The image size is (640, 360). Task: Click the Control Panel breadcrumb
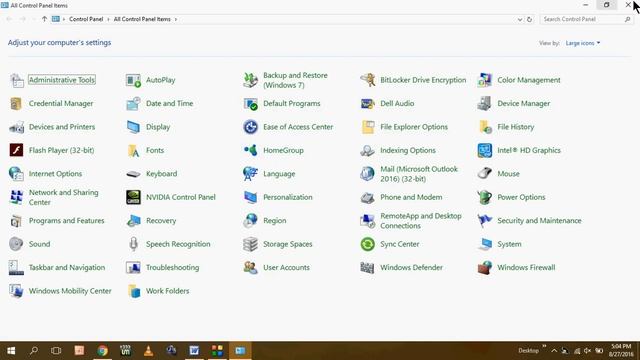[x=86, y=19]
